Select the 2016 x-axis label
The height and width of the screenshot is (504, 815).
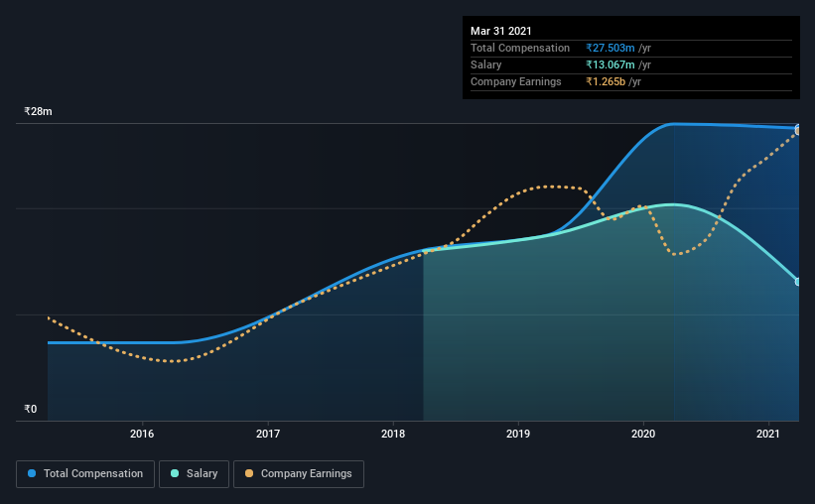(x=142, y=434)
